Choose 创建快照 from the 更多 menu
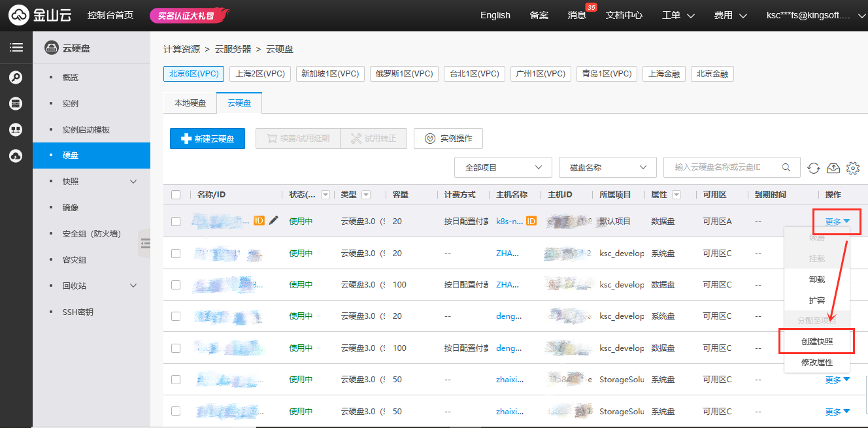868x428 pixels. pyautogui.click(x=817, y=342)
